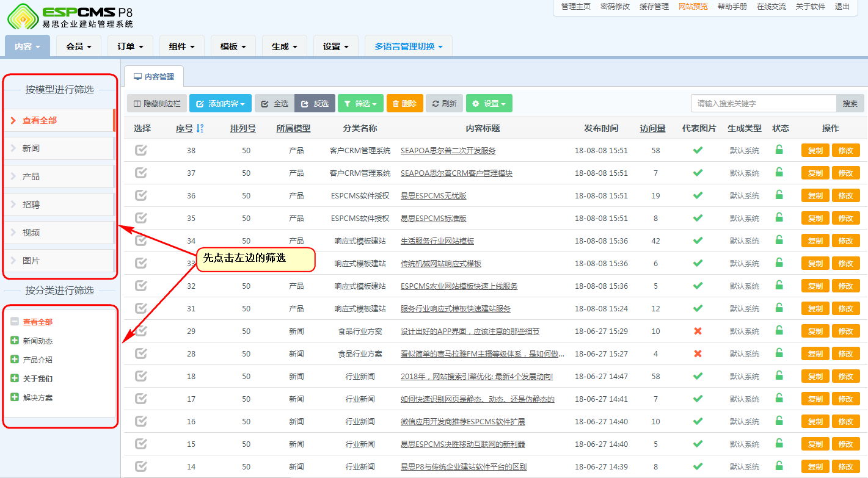The height and width of the screenshot is (478, 868).
Task: Tick the checkbox for row number 37
Action: click(141, 173)
